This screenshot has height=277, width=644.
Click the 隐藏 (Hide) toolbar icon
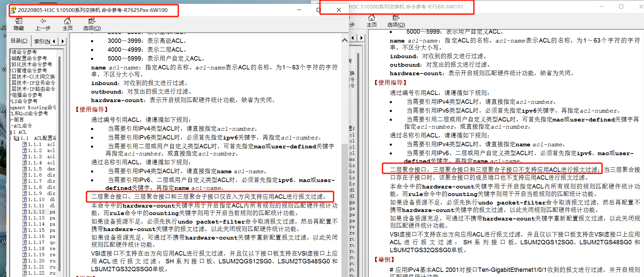pyautogui.click(x=19, y=24)
